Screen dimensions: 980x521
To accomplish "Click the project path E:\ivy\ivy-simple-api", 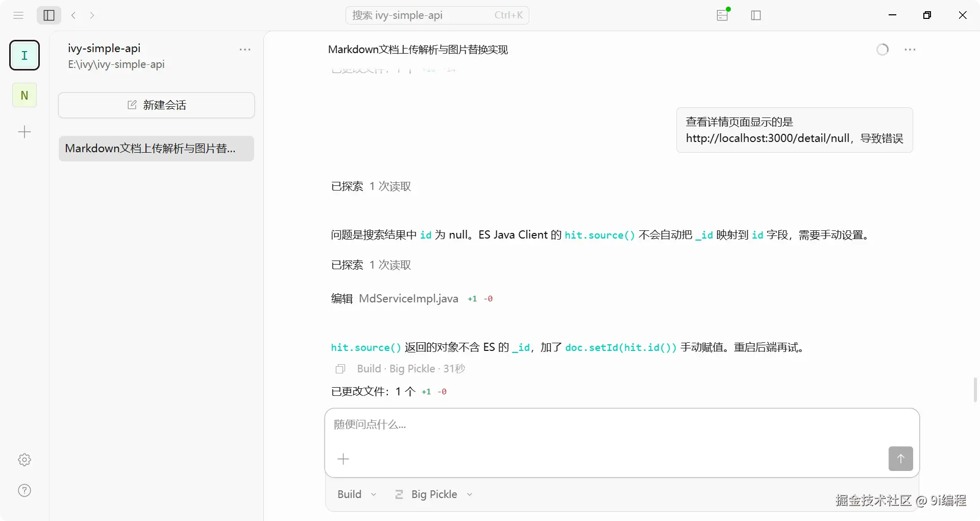I will pos(116,64).
